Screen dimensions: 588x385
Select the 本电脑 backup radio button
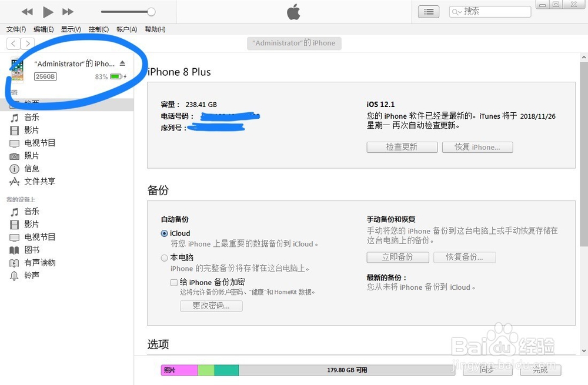coord(164,258)
